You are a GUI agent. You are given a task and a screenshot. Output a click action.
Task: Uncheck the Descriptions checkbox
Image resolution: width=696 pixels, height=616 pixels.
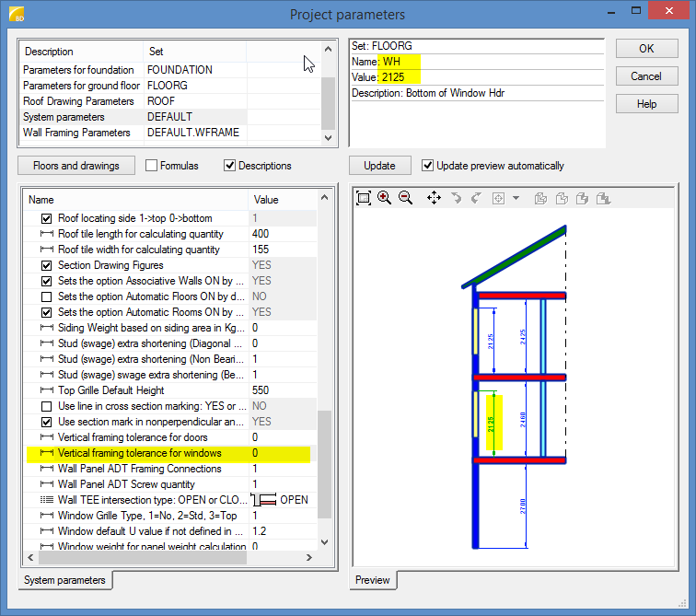[x=230, y=166]
